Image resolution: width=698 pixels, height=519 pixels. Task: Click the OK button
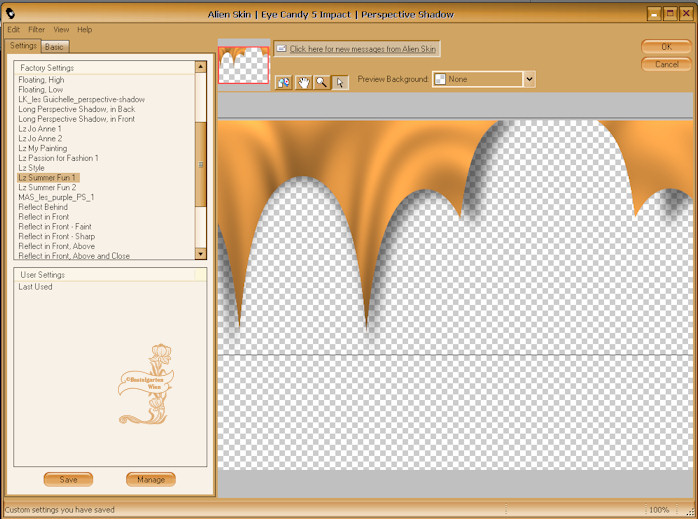pos(666,47)
